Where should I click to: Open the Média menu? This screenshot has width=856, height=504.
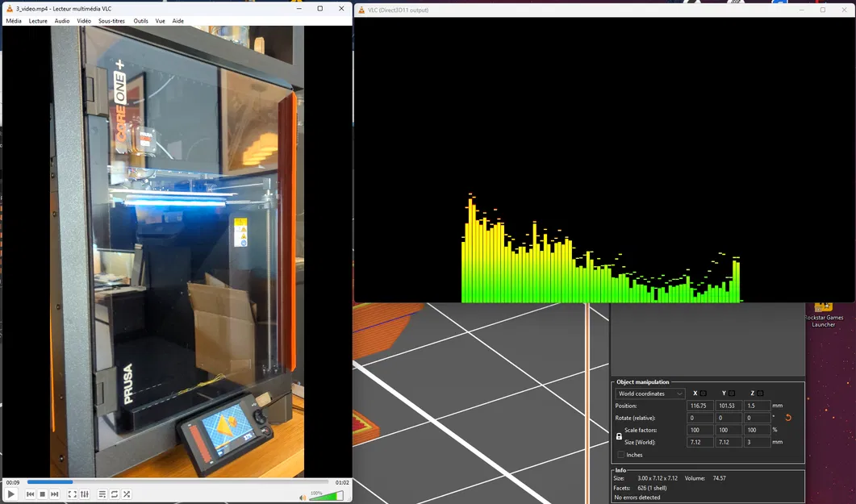14,21
